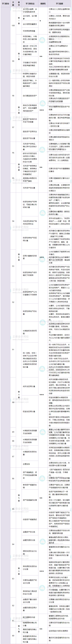Select the day 85 cell

(x=13, y=509)
